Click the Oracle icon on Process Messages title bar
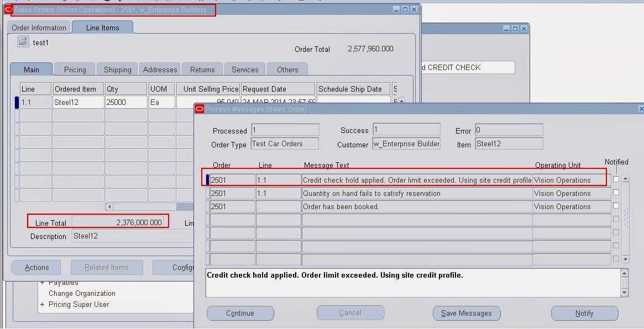This screenshot has height=329, width=644. pyautogui.click(x=198, y=109)
